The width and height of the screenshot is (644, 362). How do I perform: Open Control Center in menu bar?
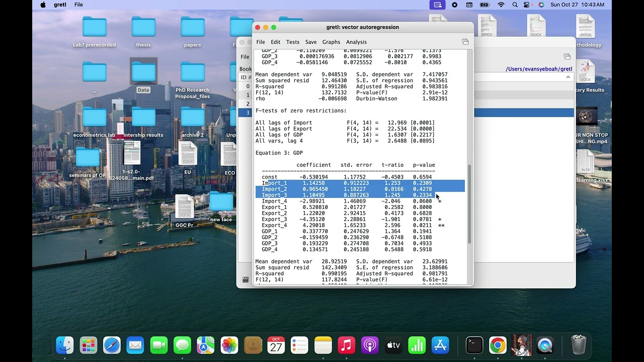click(527, 5)
